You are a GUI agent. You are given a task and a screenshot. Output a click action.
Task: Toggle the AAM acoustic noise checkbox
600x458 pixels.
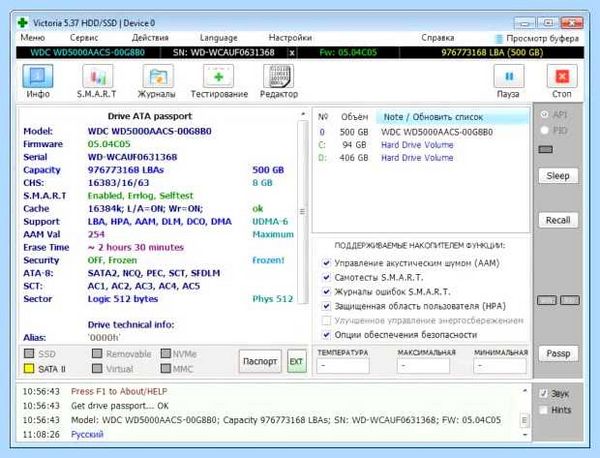[x=326, y=263]
